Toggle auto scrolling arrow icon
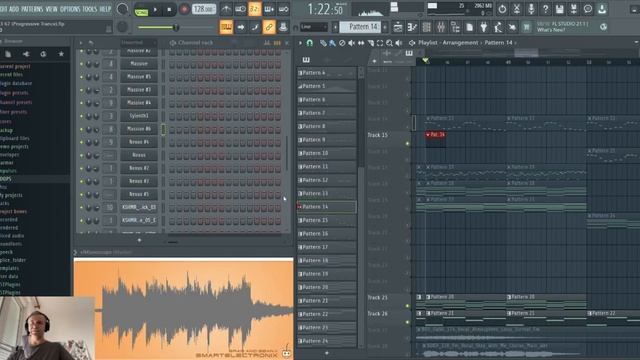The image size is (640, 360). 240,27
